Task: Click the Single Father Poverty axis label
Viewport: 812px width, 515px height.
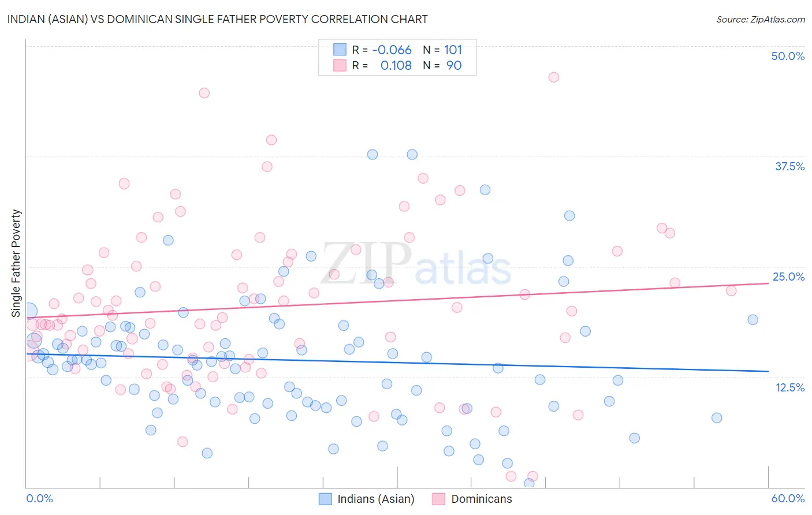Action: coord(16,263)
